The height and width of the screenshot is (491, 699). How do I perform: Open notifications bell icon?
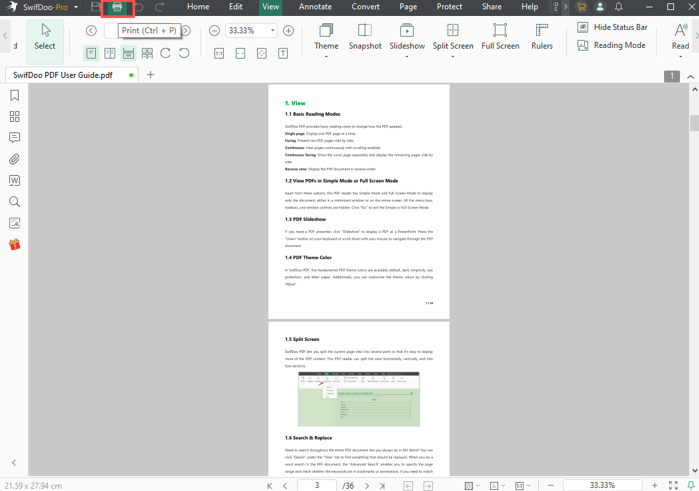(x=619, y=7)
